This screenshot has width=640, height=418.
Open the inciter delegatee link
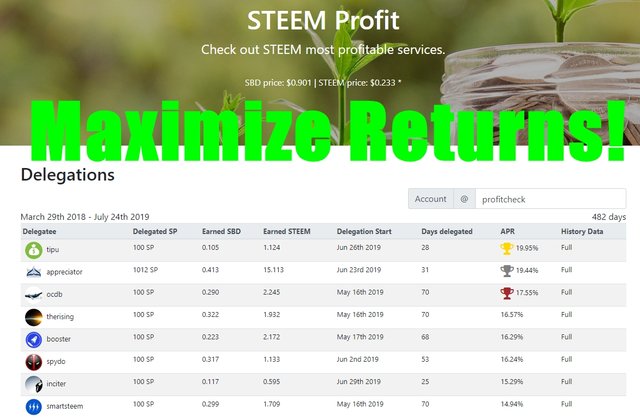pyautogui.click(x=56, y=384)
